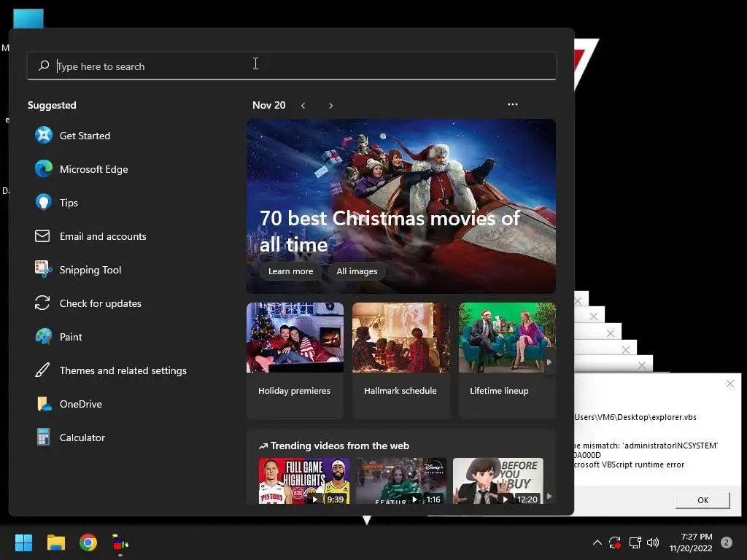Open the clock showing 7:27 PM
This screenshot has width=747, height=560.
[691, 542]
